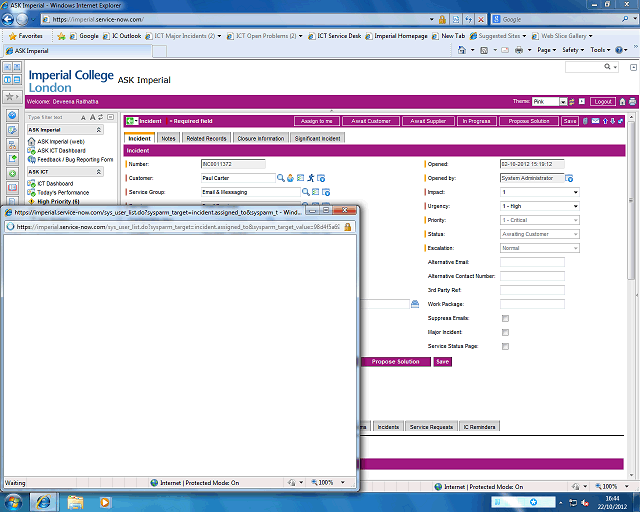Click the Service Group lookup magnifier icon

[x=306, y=192]
